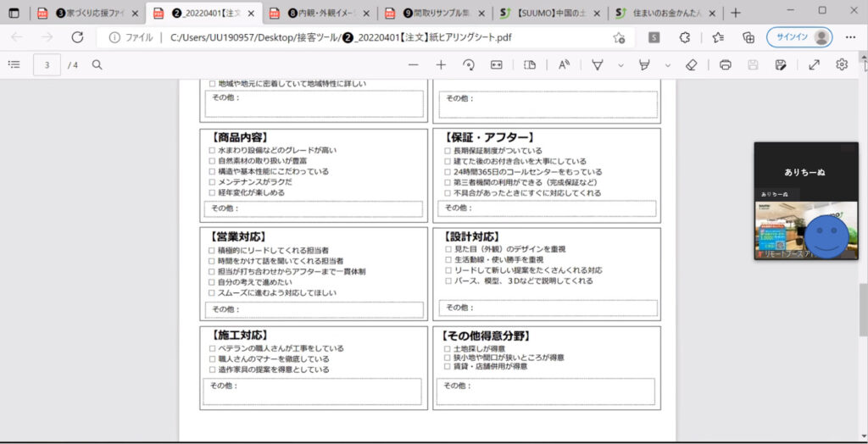Open browser Settings and more menu

coord(851,37)
